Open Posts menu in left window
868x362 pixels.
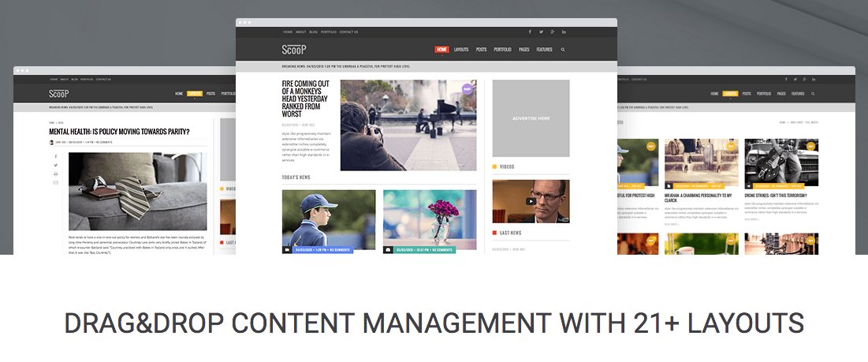211,94
